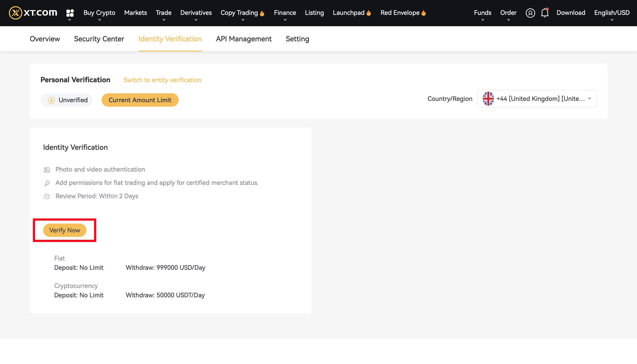637x364 pixels.
Task: Open the apps grid menu icon
Action: [70, 12]
